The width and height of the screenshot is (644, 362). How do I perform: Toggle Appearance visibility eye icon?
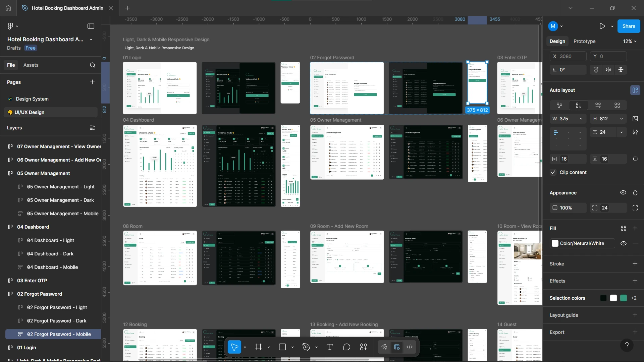click(624, 193)
